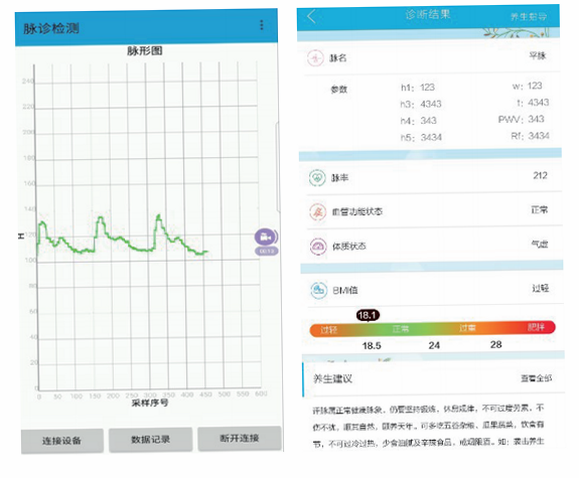Click the recorder timer pill

tap(267, 251)
